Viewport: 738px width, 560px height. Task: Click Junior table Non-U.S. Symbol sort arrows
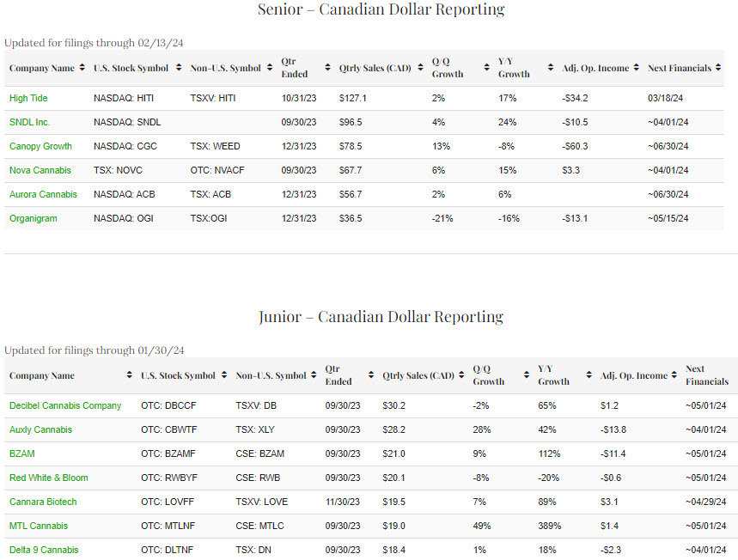click(x=314, y=375)
